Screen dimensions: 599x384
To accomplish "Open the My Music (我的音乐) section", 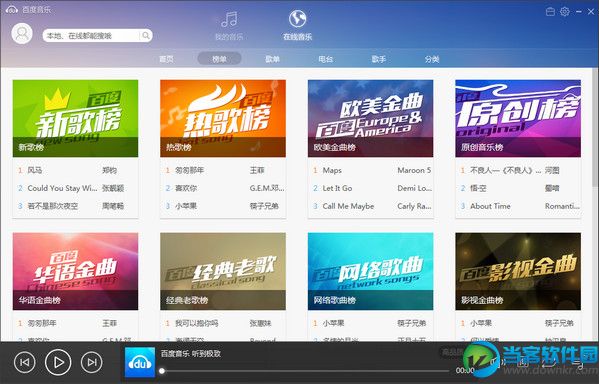I will 229,25.
